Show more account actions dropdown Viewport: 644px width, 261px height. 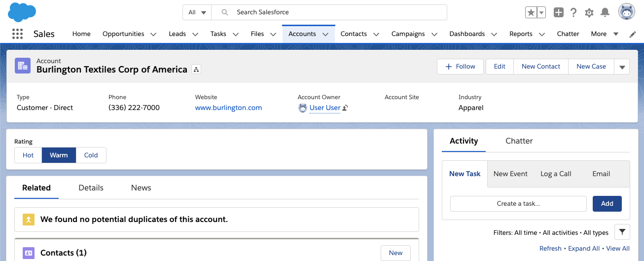pos(622,67)
